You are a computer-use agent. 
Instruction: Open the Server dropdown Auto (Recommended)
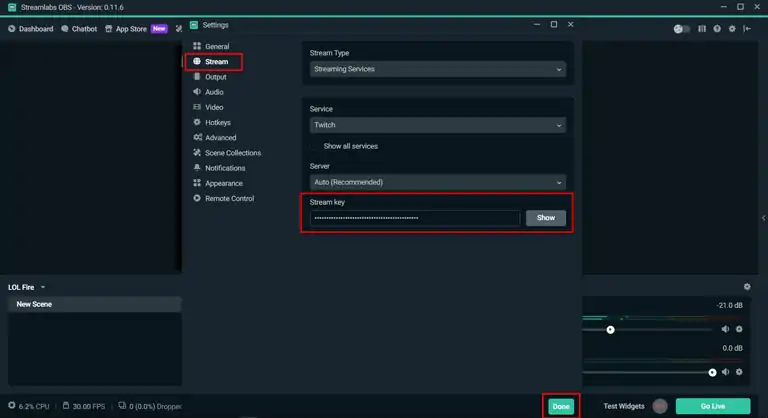pyautogui.click(x=437, y=182)
